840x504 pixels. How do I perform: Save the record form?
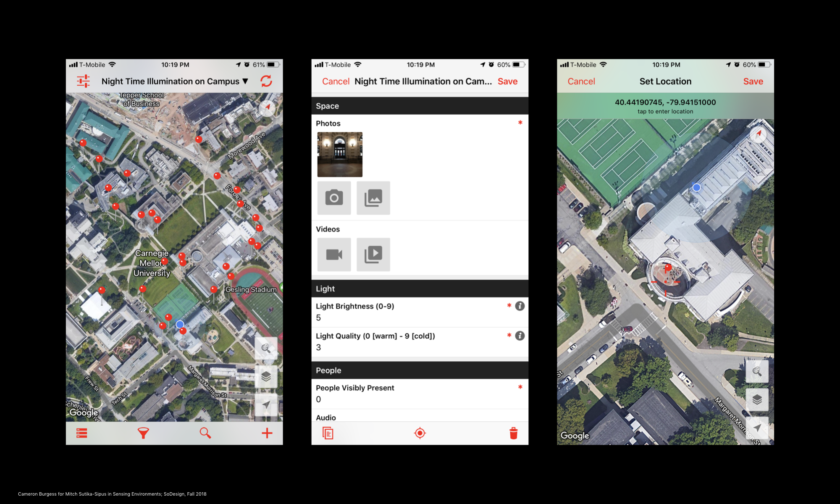pos(507,81)
